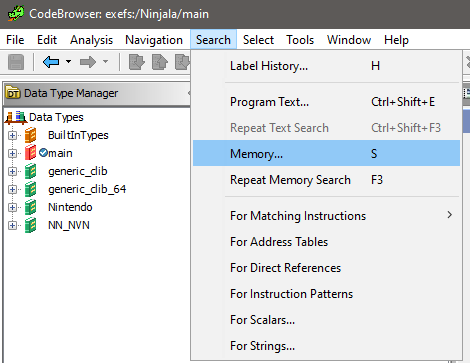Viewport: 470px width, 363px height.
Task: Expand the NN_NVN tree node
Action: tap(12, 225)
